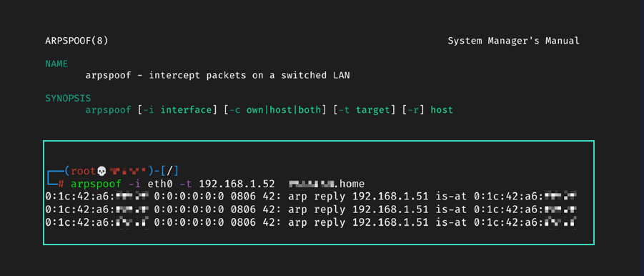This screenshot has width=644, height=276.
Task: Click the [/] directory indicator in prompt
Action: coord(170,171)
